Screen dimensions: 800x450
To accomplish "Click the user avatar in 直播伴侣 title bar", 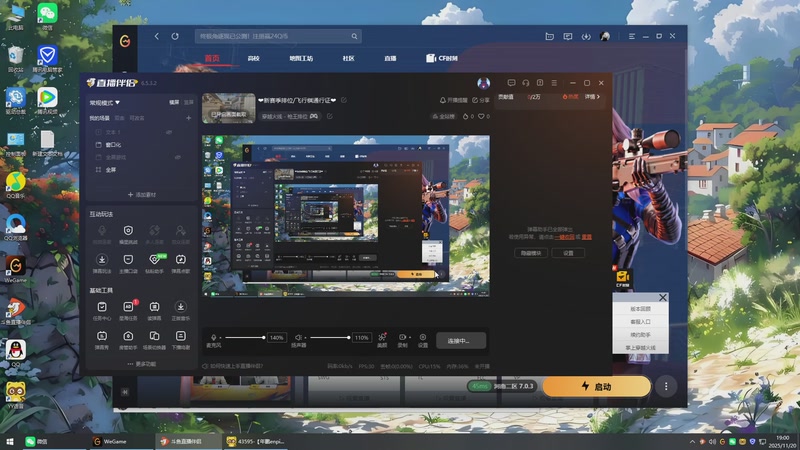I will pos(483,83).
